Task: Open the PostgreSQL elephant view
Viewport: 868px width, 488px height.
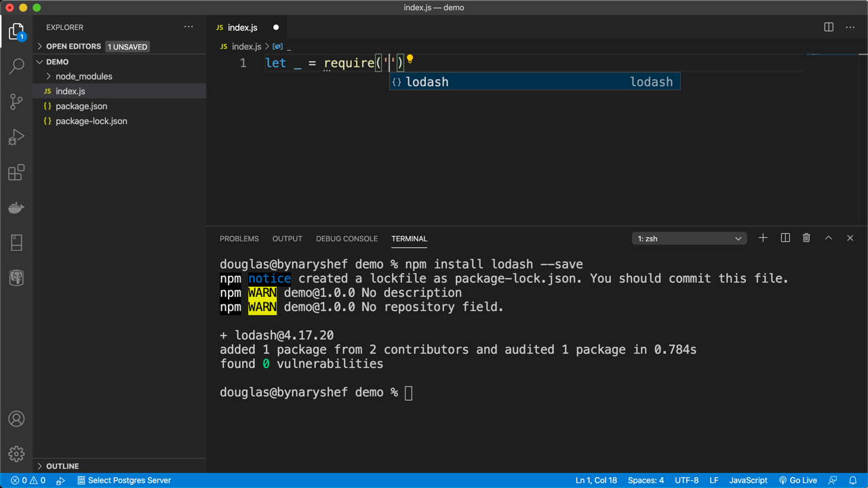Action: pos(16,278)
